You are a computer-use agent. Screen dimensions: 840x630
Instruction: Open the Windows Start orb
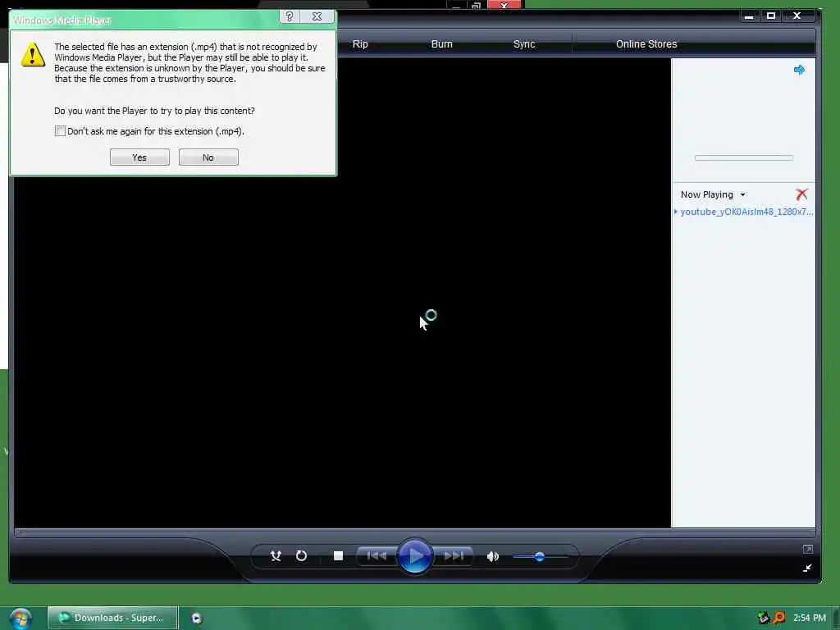tap(20, 618)
